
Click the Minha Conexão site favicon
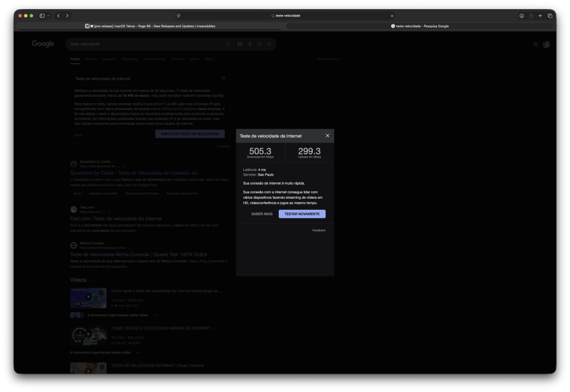click(74, 246)
